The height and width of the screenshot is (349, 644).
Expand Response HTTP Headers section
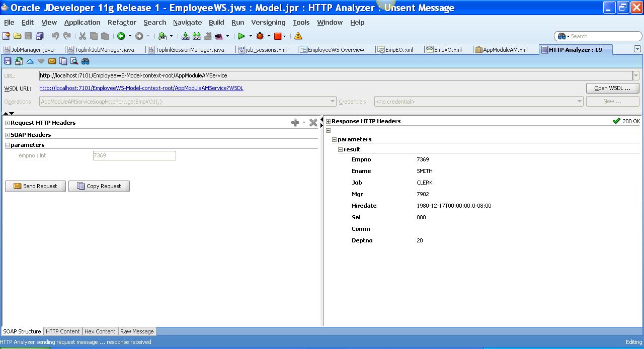tap(328, 121)
